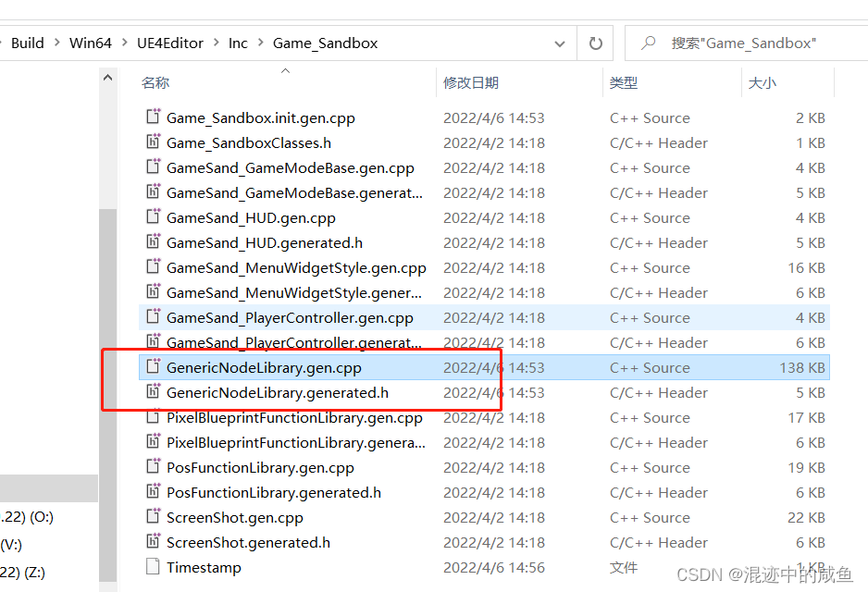Viewport: 868px width, 592px height.
Task: Select the file GameSand_PlayerController.gen.cpp
Action: point(290,317)
